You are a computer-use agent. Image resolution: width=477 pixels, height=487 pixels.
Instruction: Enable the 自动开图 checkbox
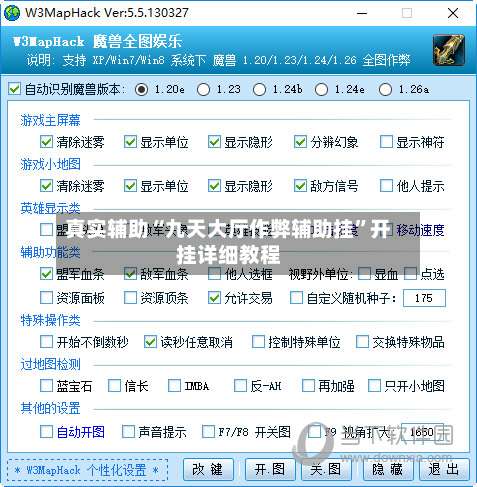46,432
